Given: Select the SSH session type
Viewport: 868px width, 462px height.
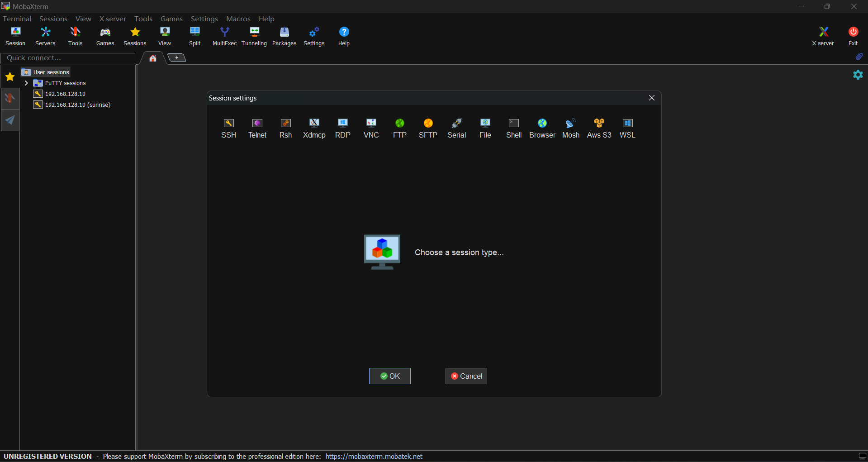Looking at the screenshot, I should [x=228, y=128].
